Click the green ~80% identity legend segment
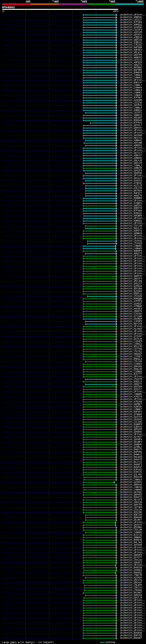Image resolution: width=146 pixels, height=644 pixels. point(101,4)
